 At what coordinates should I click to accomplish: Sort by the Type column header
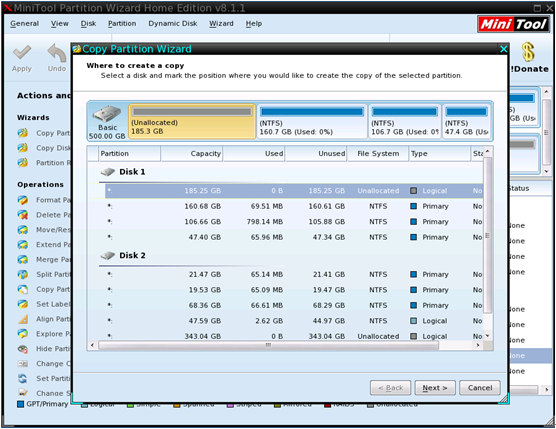[440, 154]
